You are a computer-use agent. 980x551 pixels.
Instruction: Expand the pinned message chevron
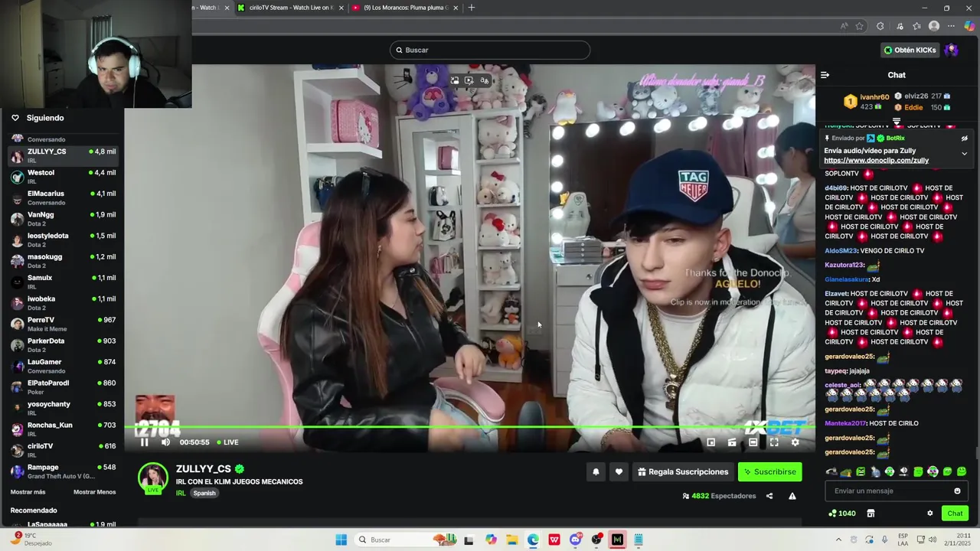click(x=965, y=154)
